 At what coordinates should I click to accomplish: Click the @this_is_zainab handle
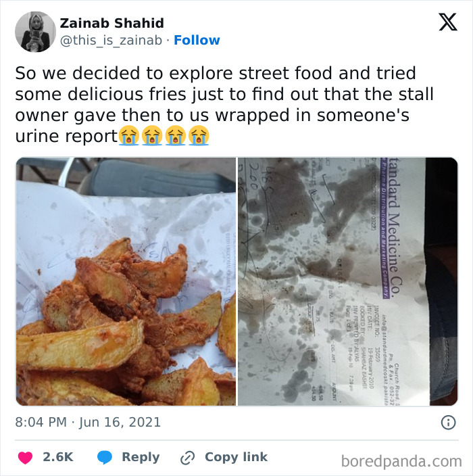pyautogui.click(x=111, y=41)
